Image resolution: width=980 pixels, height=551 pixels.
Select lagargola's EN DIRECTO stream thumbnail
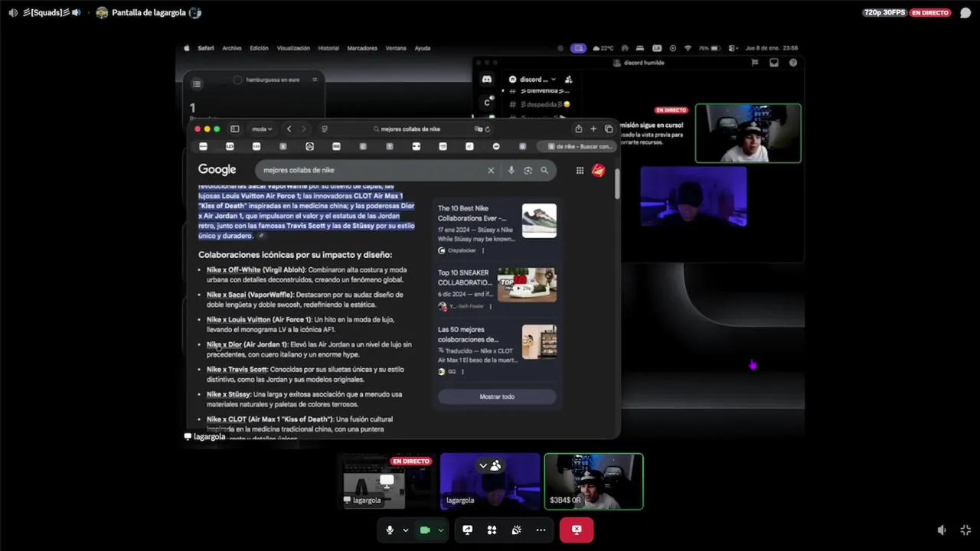(x=387, y=481)
